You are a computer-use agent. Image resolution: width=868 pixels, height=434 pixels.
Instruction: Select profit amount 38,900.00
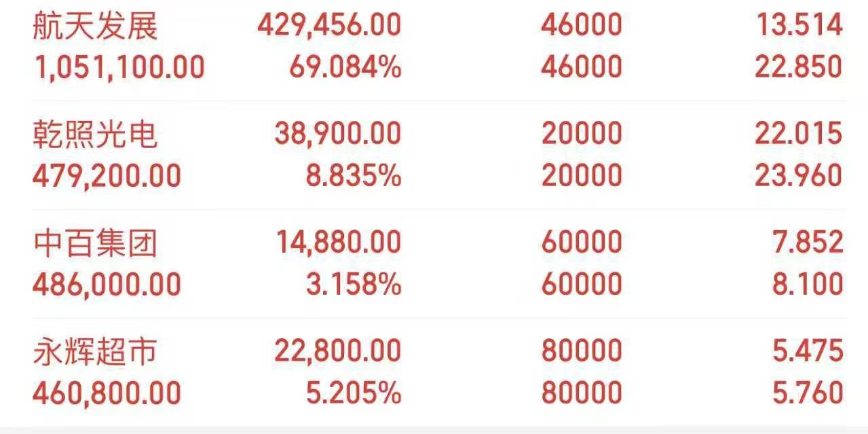(337, 134)
